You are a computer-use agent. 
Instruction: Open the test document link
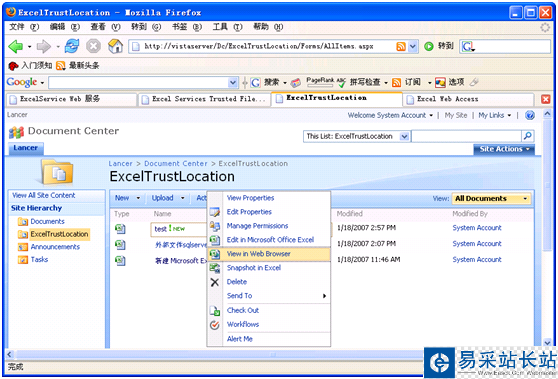click(160, 229)
